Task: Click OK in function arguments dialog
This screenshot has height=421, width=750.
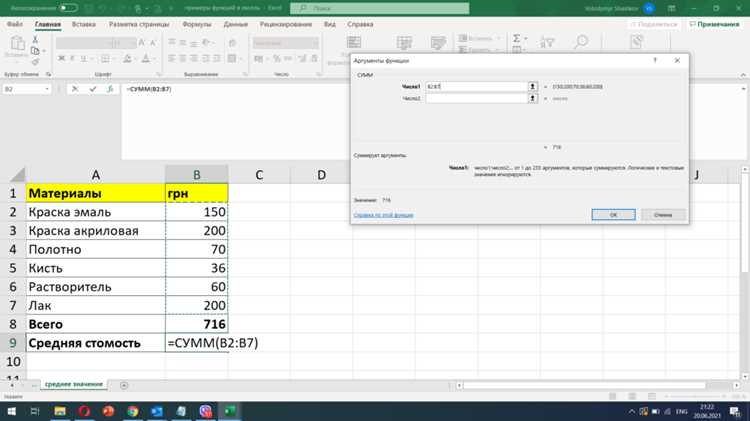Action: tap(613, 215)
